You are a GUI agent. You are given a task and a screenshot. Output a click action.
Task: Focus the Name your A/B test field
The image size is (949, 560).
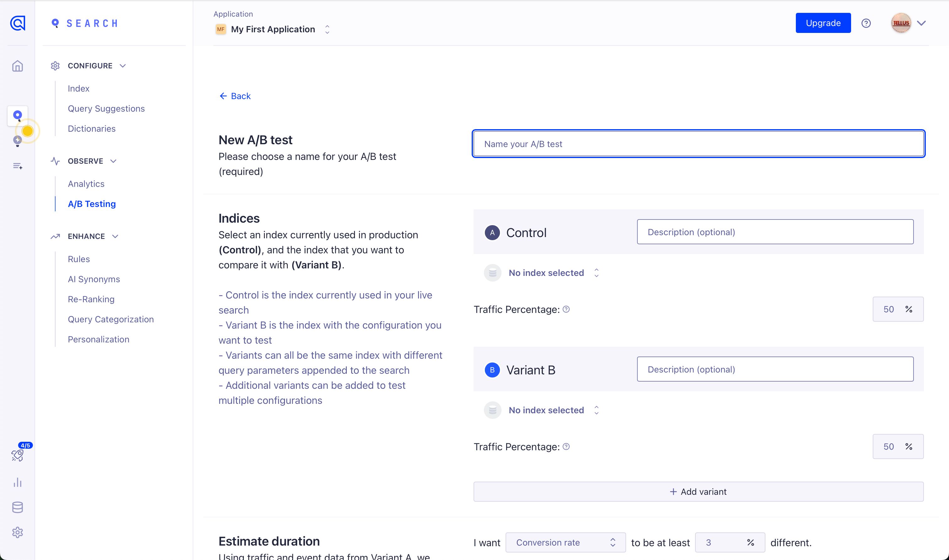[698, 144]
